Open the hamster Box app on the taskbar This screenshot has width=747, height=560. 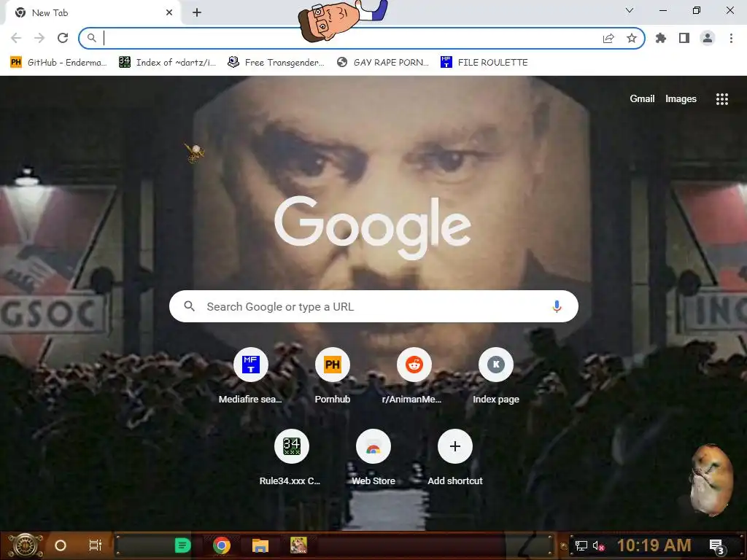(x=298, y=545)
